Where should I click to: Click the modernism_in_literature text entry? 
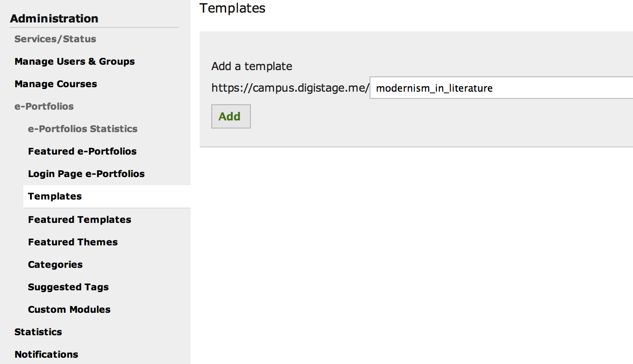[x=434, y=88]
